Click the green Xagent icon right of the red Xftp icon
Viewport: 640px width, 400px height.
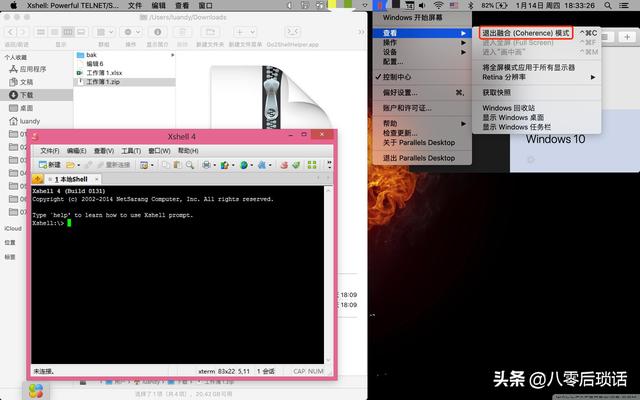tap(296, 165)
